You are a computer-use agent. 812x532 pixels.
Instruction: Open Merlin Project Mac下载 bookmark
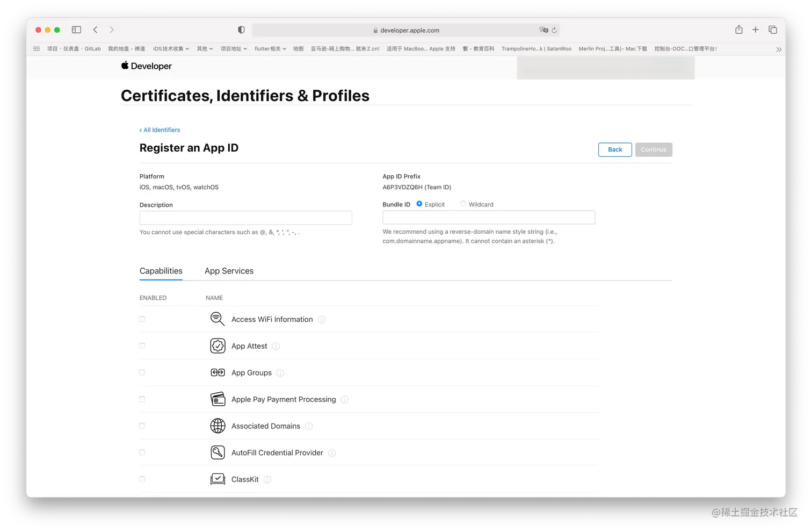click(612, 49)
